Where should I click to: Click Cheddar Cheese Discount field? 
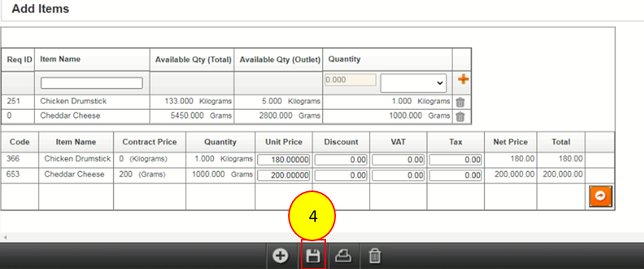coord(341,176)
